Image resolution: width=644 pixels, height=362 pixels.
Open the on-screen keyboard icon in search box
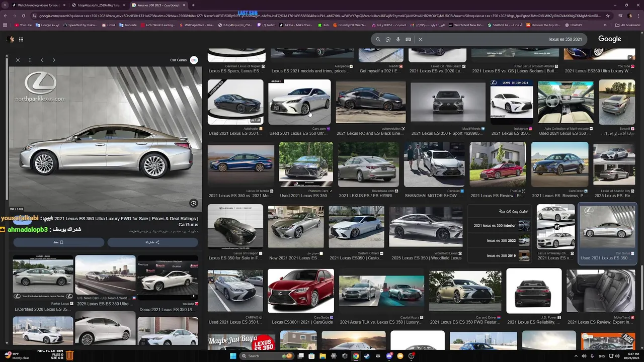click(x=408, y=39)
